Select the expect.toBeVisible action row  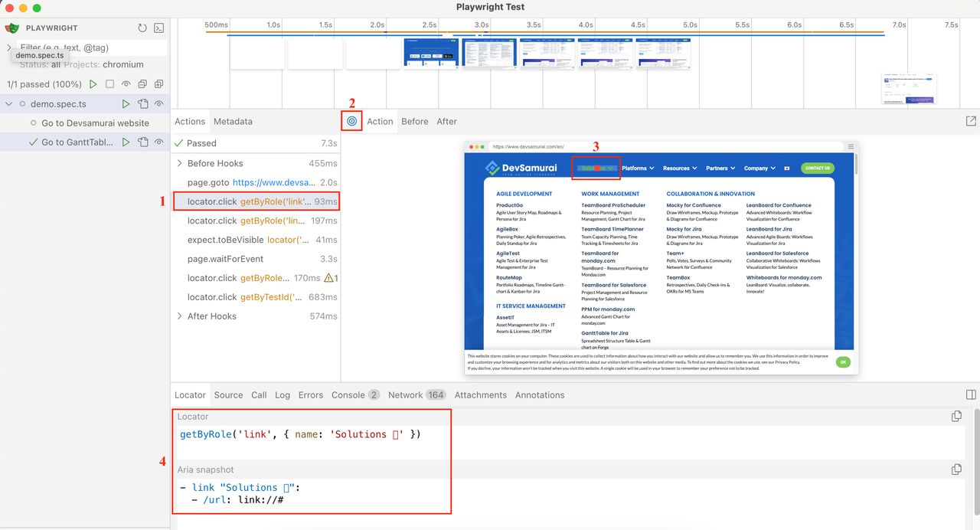[x=256, y=240]
